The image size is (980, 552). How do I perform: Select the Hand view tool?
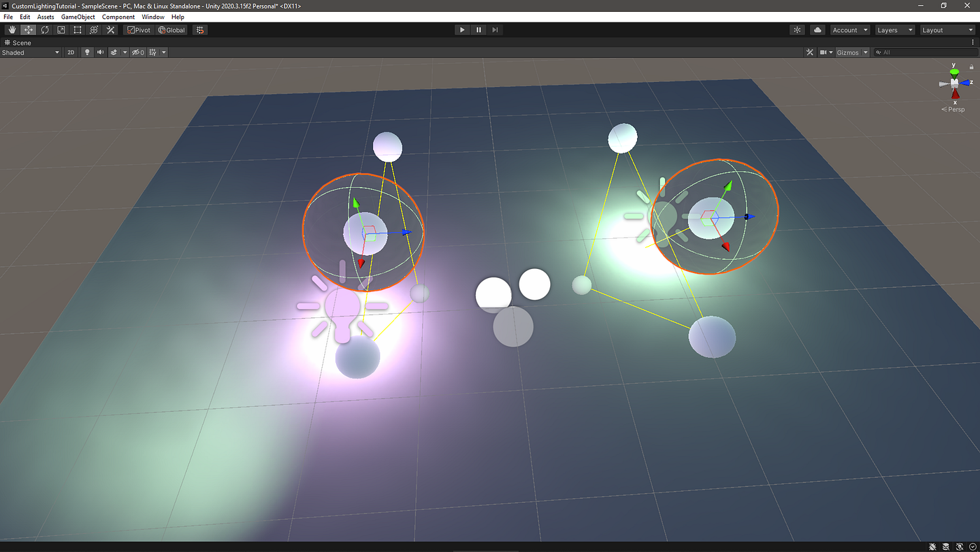[12, 29]
